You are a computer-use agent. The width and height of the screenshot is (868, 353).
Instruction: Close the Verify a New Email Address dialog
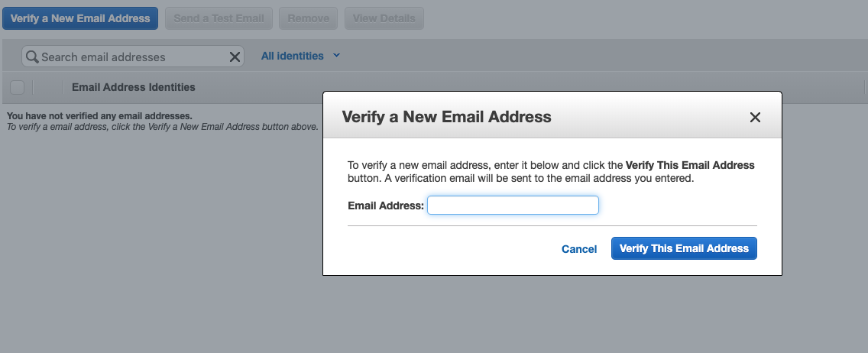pos(755,117)
